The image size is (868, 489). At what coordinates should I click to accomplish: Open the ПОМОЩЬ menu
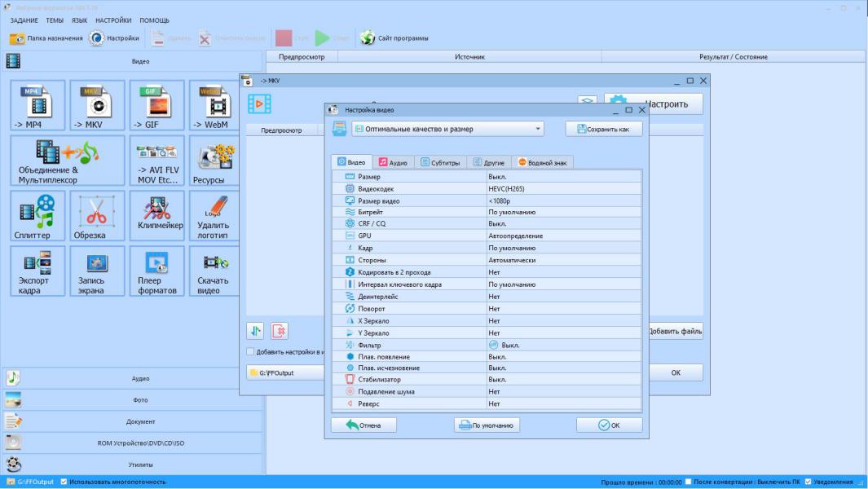(x=154, y=20)
